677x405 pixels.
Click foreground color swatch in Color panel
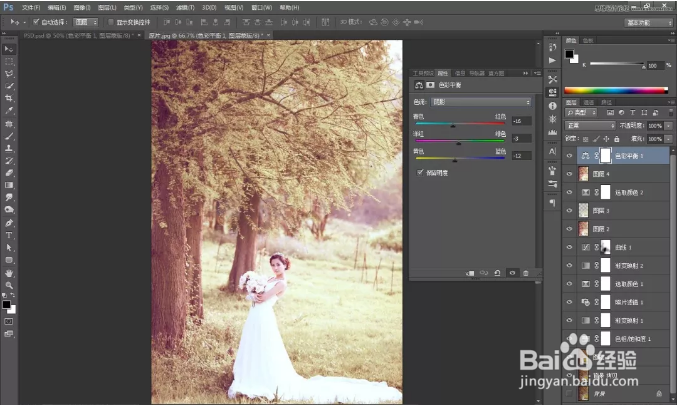tap(569, 54)
